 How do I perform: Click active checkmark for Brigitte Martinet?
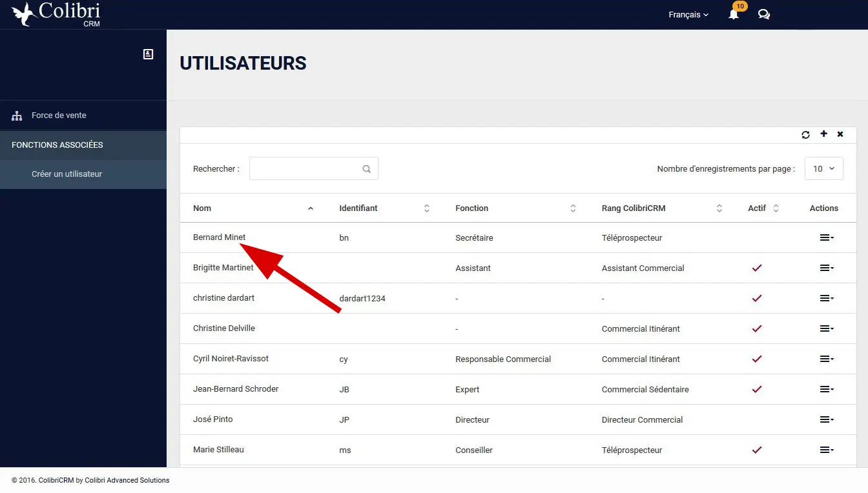click(757, 268)
